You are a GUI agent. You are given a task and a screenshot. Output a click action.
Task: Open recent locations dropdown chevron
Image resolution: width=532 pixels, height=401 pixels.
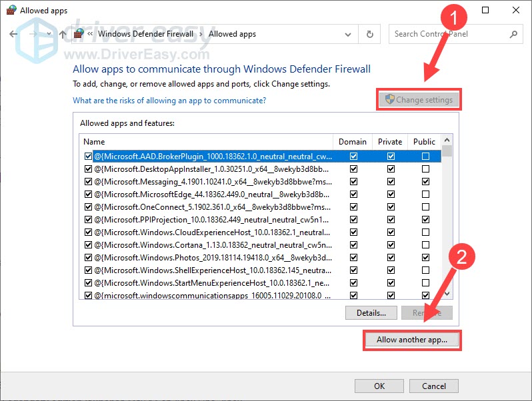49,33
